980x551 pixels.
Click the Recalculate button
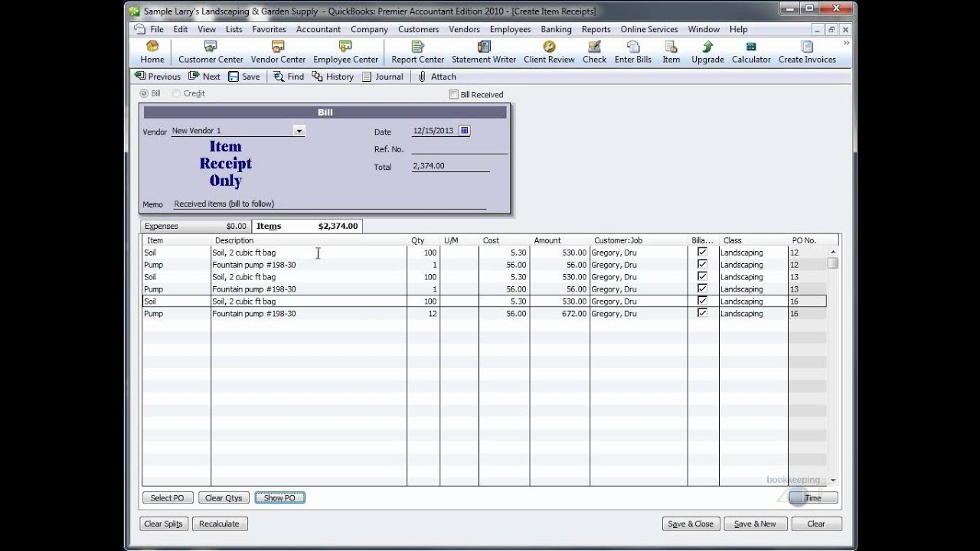[220, 524]
